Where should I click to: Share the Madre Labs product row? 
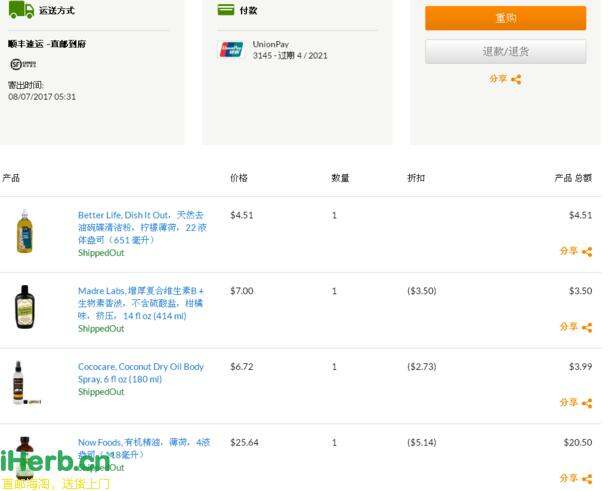(576, 327)
